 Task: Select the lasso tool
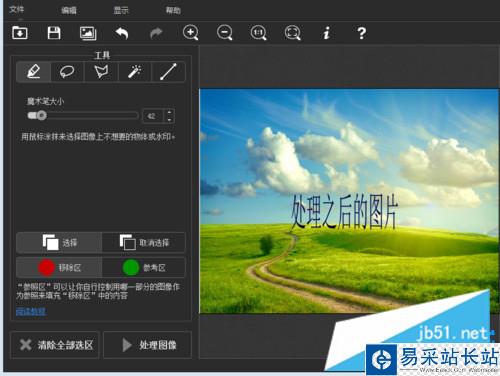tap(67, 72)
